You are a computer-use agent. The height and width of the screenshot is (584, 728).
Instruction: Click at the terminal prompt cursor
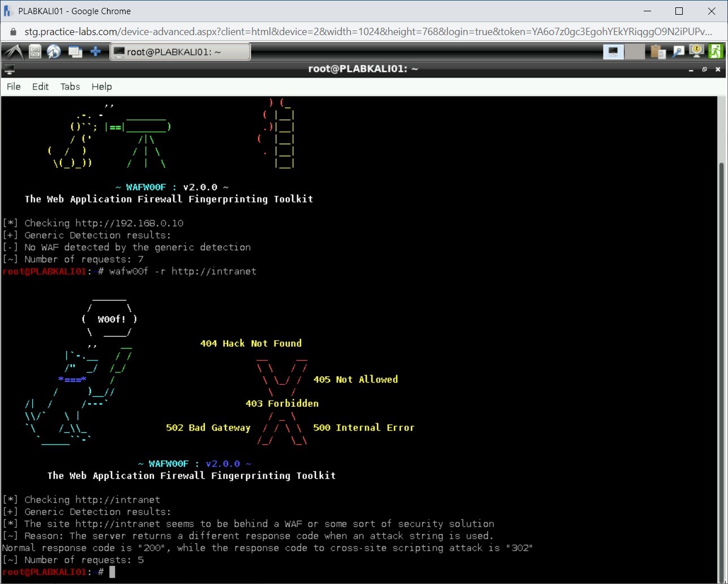(x=112, y=572)
